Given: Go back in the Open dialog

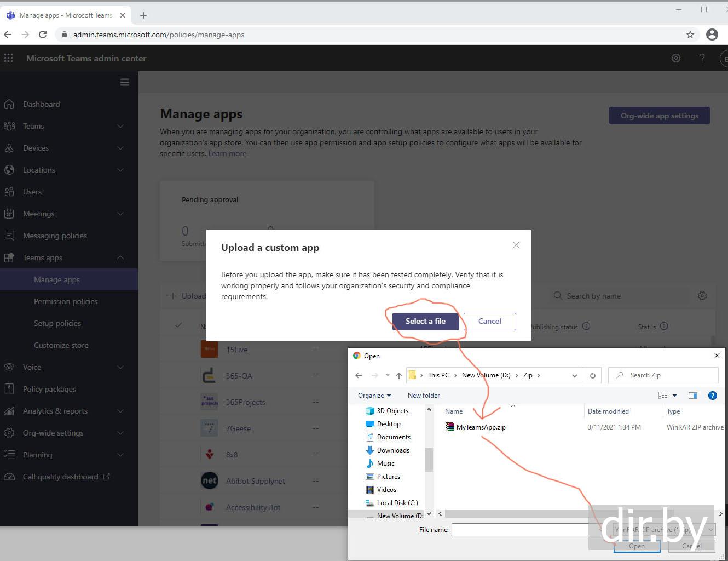Looking at the screenshot, I should point(359,375).
